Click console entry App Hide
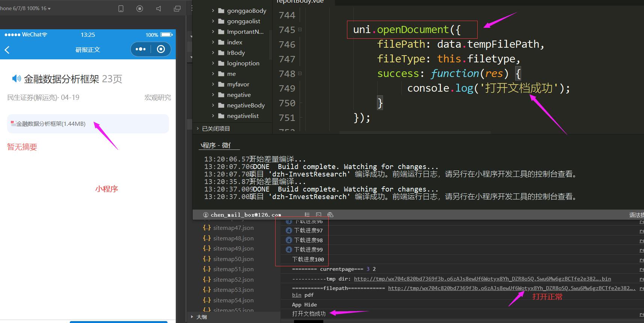Screen dimensions: 644x323 [x=305, y=305]
